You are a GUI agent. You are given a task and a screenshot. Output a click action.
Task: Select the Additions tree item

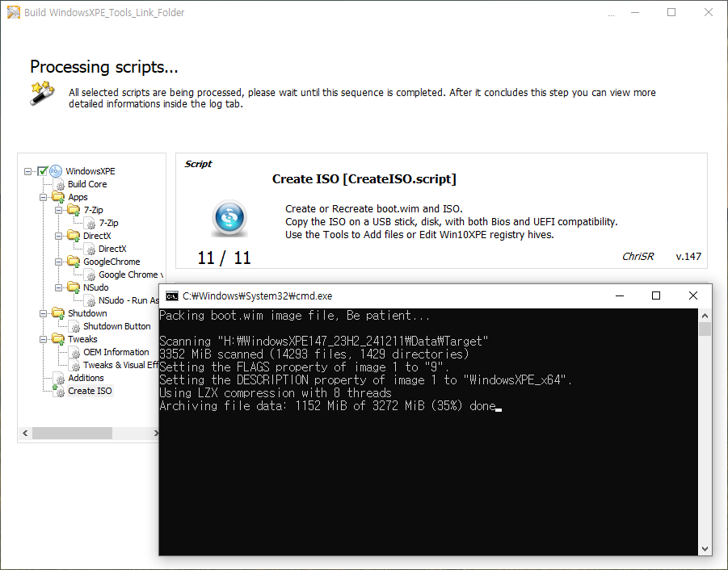[86, 378]
